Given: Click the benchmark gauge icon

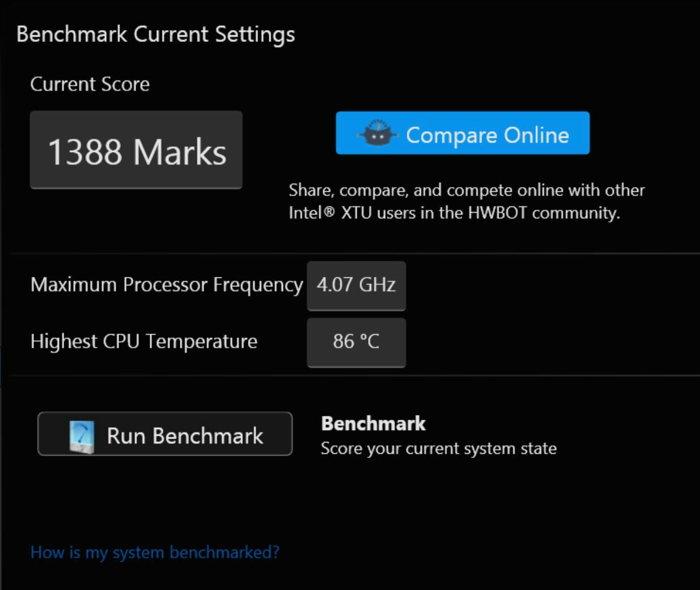Looking at the screenshot, I should click(82, 436).
